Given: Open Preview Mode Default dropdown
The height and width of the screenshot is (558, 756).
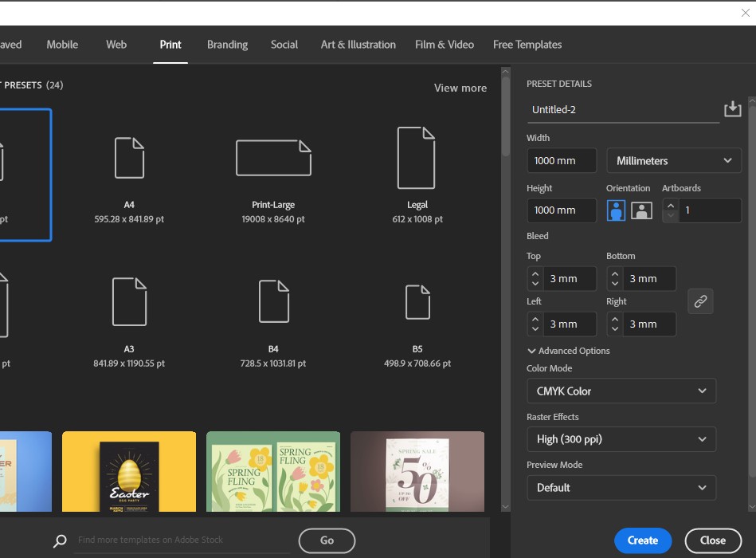Looking at the screenshot, I should click(x=621, y=488).
